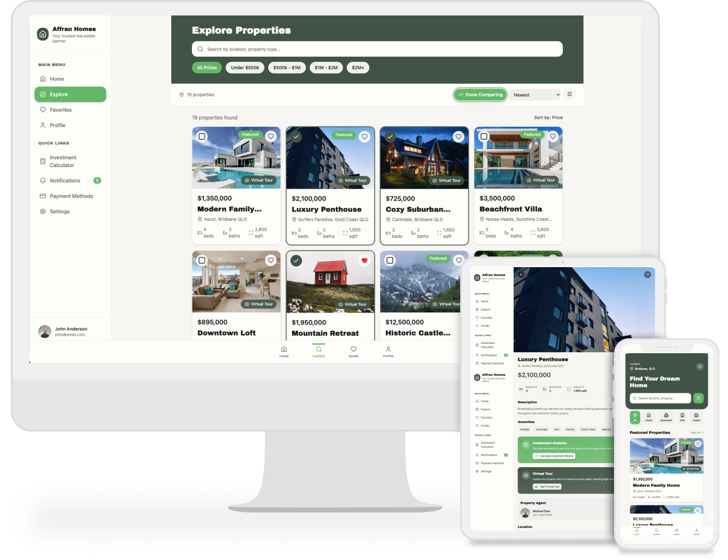The width and height of the screenshot is (728, 560).
Task: Click the Affran Homes logo icon
Action: tap(43, 35)
